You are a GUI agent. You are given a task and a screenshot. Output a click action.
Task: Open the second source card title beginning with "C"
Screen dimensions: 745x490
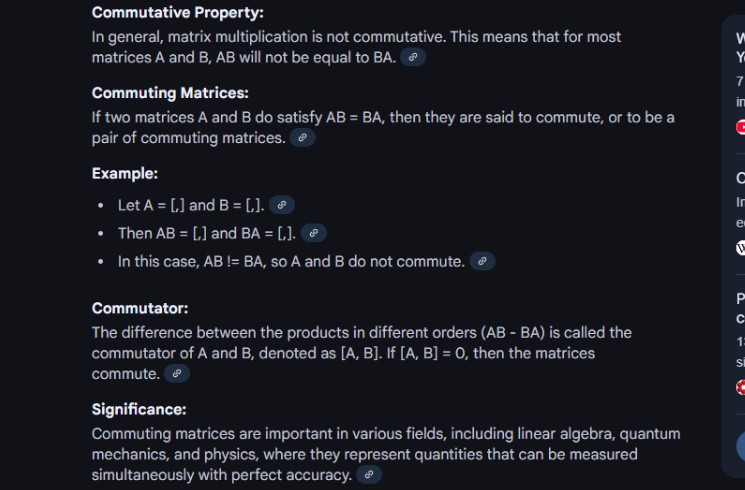[x=741, y=178]
